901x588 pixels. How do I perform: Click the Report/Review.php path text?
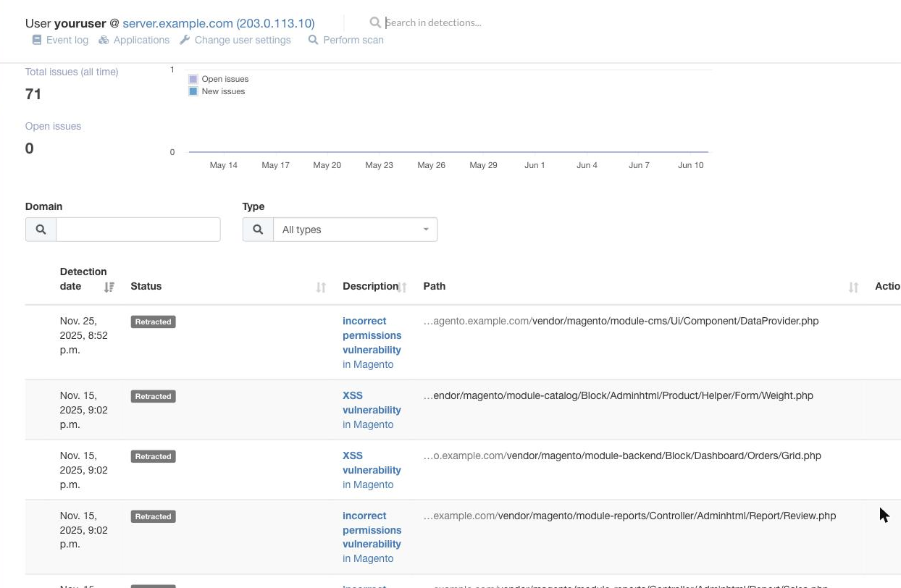pyautogui.click(x=629, y=516)
